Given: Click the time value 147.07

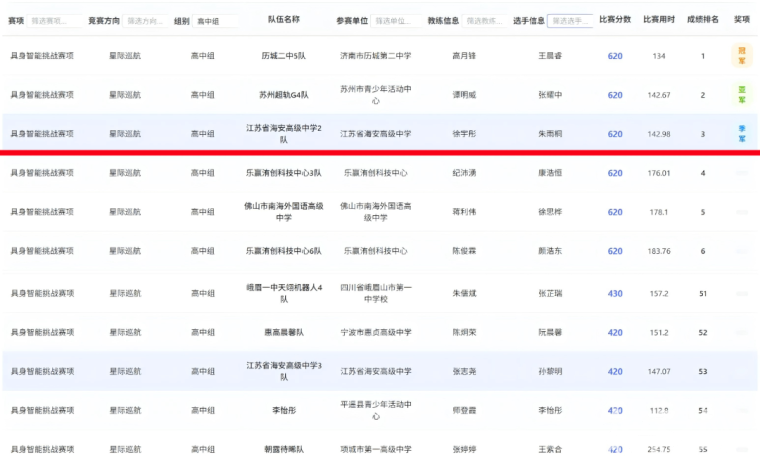Looking at the screenshot, I should (x=659, y=371).
